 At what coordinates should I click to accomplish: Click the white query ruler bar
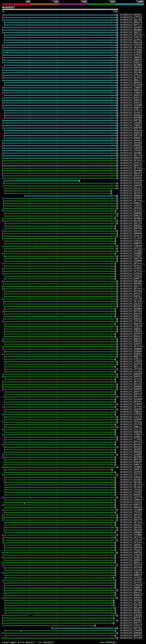[x=60, y=10]
